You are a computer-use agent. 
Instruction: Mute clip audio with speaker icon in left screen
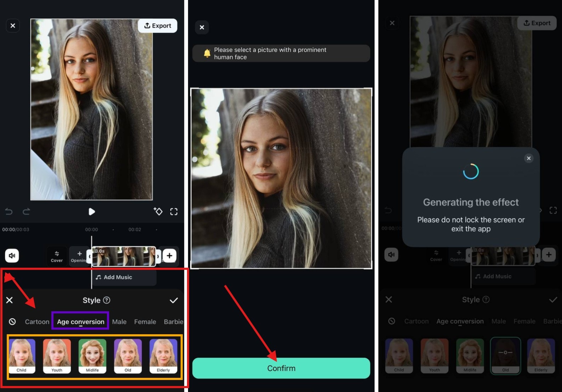pyautogui.click(x=12, y=255)
